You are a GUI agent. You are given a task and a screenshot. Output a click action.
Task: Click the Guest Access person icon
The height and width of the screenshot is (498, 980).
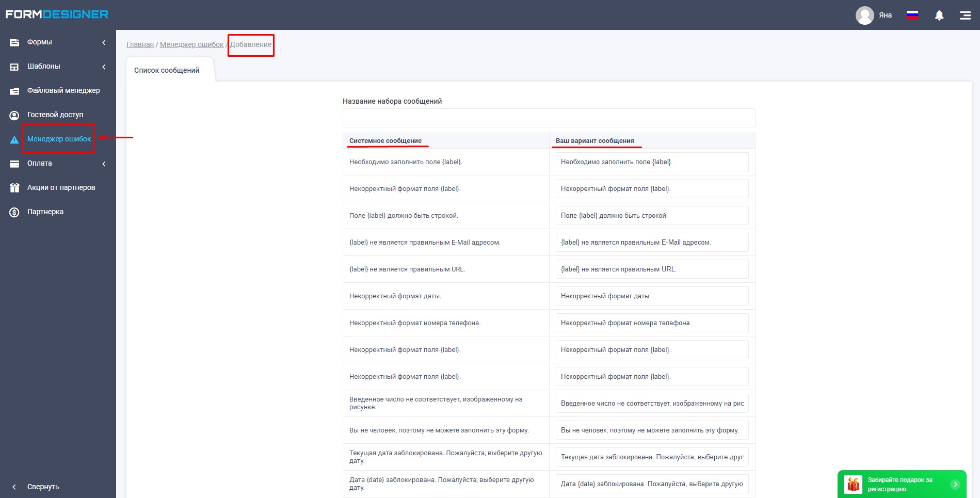pyautogui.click(x=14, y=115)
